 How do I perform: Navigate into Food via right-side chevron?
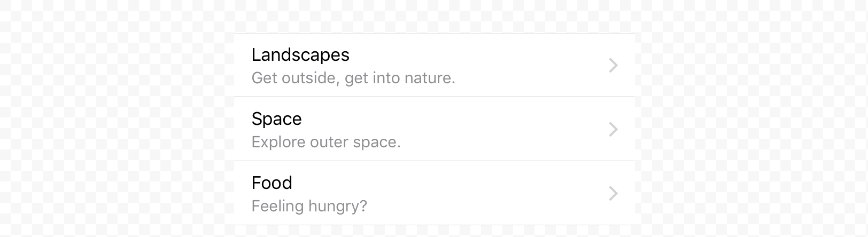[x=613, y=194]
